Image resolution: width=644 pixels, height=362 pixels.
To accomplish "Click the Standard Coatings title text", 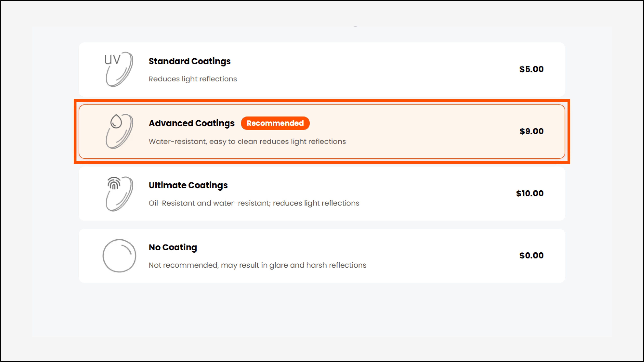I will 190,61.
